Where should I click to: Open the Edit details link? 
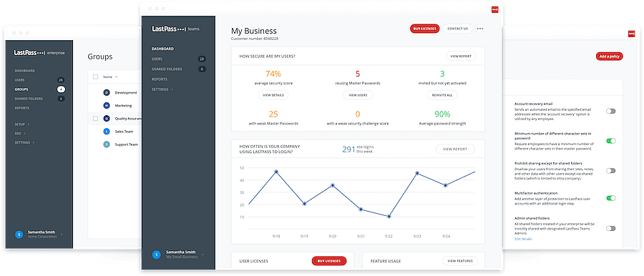click(x=523, y=239)
